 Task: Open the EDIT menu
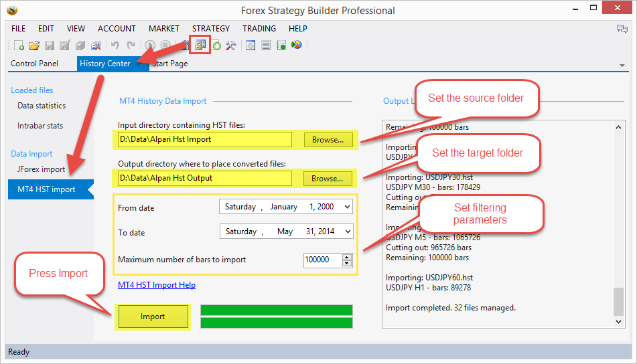point(46,28)
